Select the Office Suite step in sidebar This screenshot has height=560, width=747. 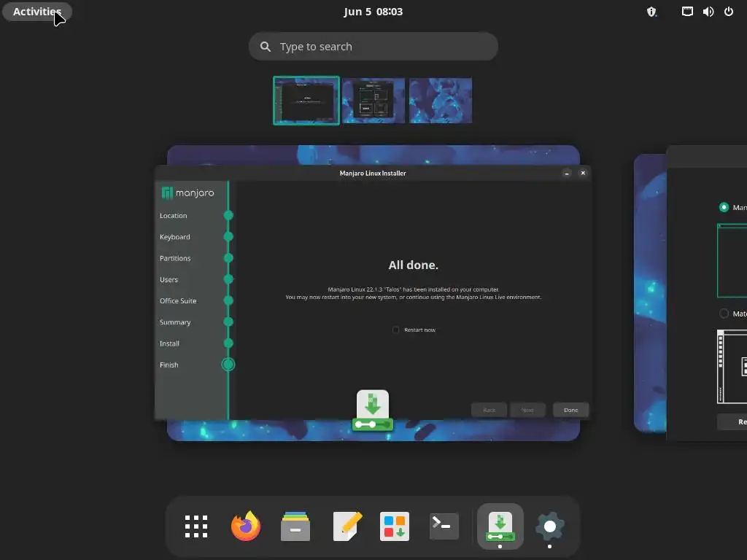point(178,301)
